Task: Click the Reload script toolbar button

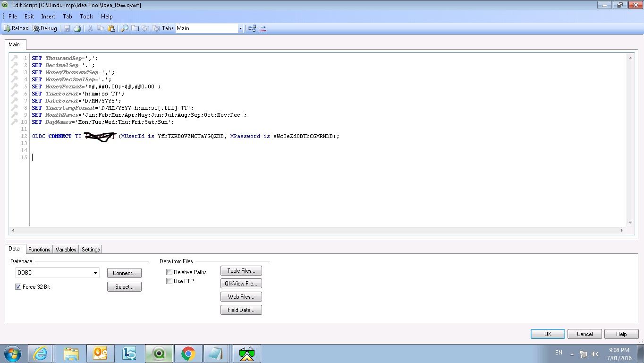Action: click(16, 28)
